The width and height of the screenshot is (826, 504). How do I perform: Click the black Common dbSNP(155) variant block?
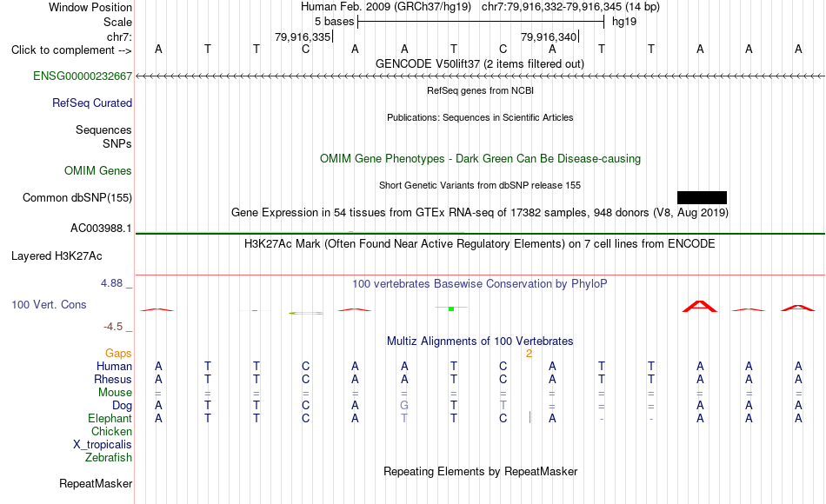[x=702, y=197]
